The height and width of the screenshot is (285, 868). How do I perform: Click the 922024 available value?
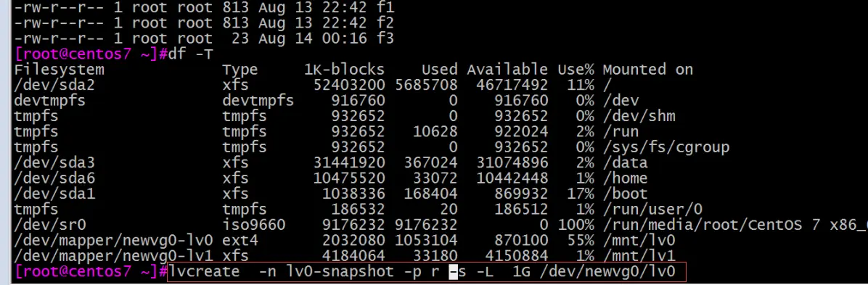(521, 132)
